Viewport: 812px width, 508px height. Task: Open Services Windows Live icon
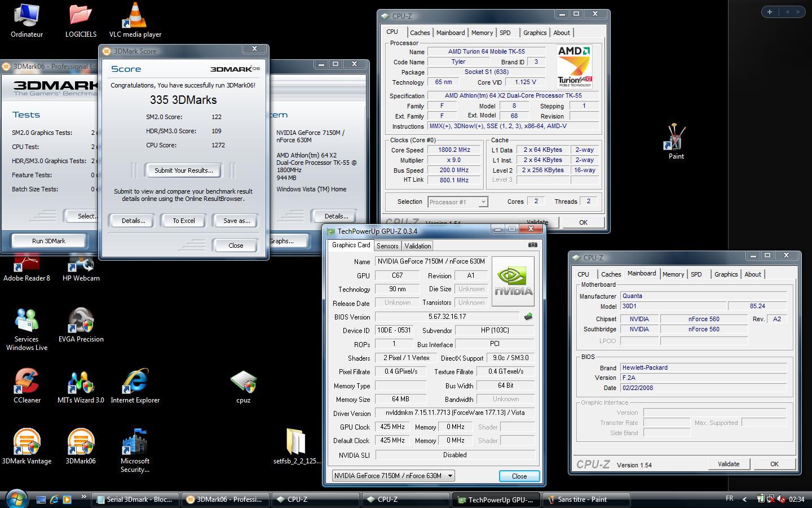click(x=27, y=329)
